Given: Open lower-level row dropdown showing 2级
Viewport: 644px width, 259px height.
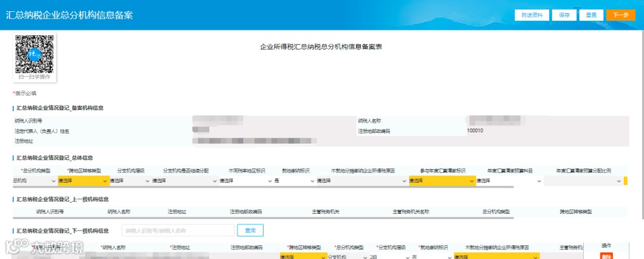Looking at the screenshot, I should coord(390,257).
